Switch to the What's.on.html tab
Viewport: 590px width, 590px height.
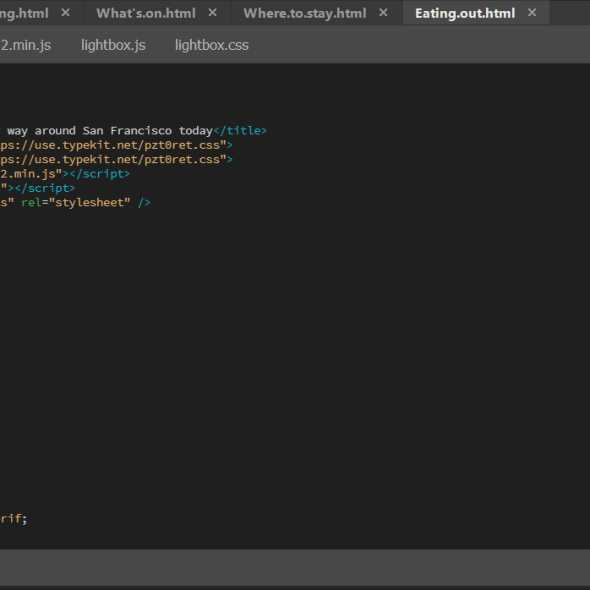[146, 13]
